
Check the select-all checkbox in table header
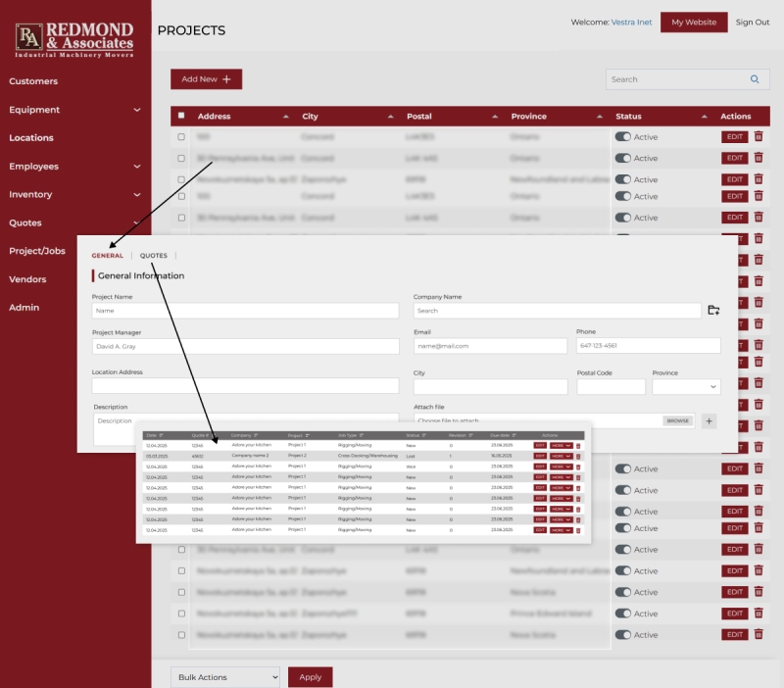(x=180, y=116)
